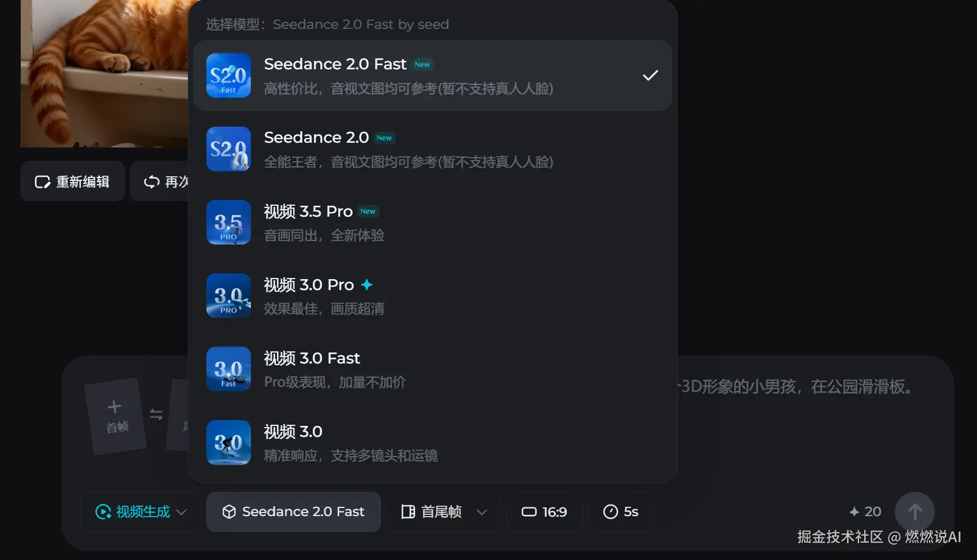This screenshot has height=560, width=977.
Task: Pick 视频 3.0 Fast from model list
Action: [432, 369]
